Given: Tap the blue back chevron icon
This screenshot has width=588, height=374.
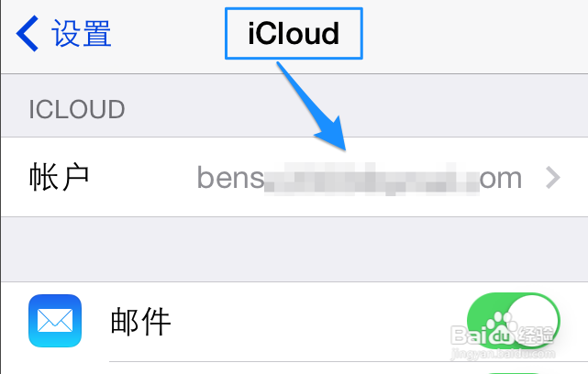Looking at the screenshot, I should click(28, 33).
